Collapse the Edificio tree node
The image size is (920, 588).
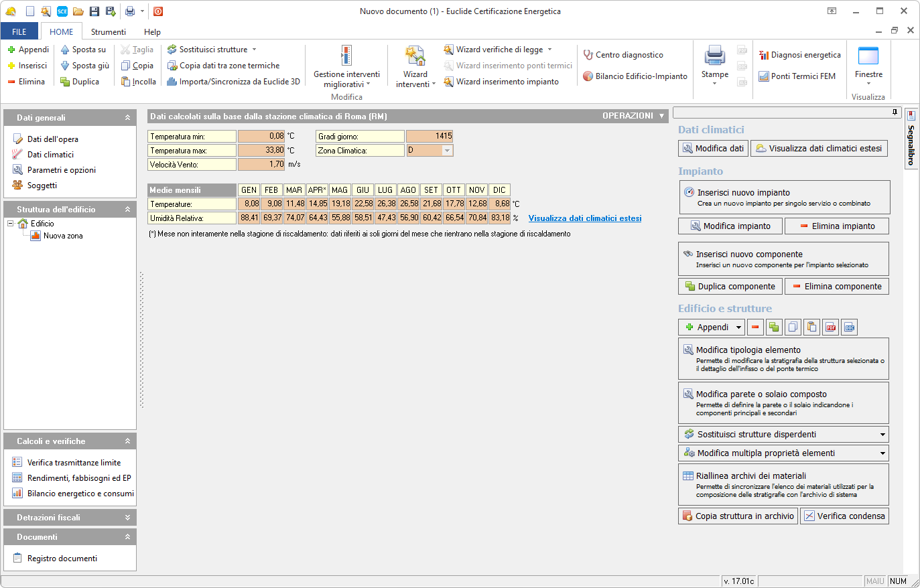(11, 224)
